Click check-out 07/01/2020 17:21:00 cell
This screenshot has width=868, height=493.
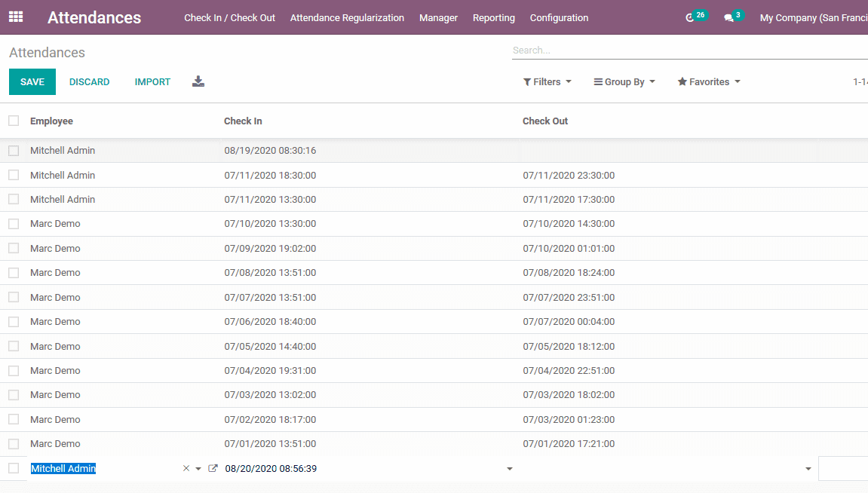[569, 444]
